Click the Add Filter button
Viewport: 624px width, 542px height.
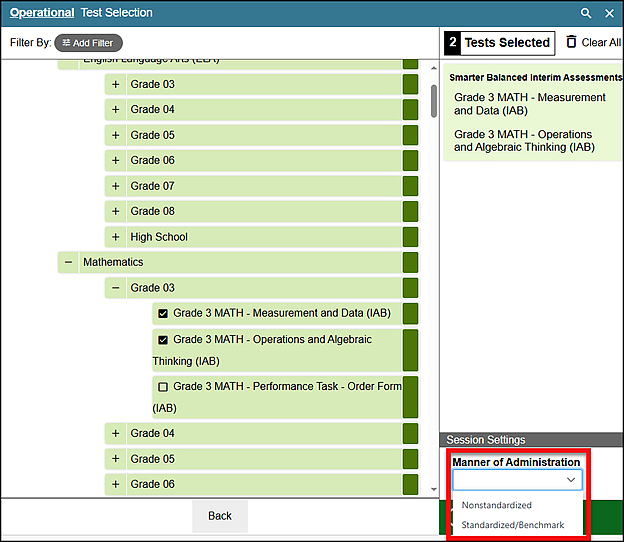[88, 43]
